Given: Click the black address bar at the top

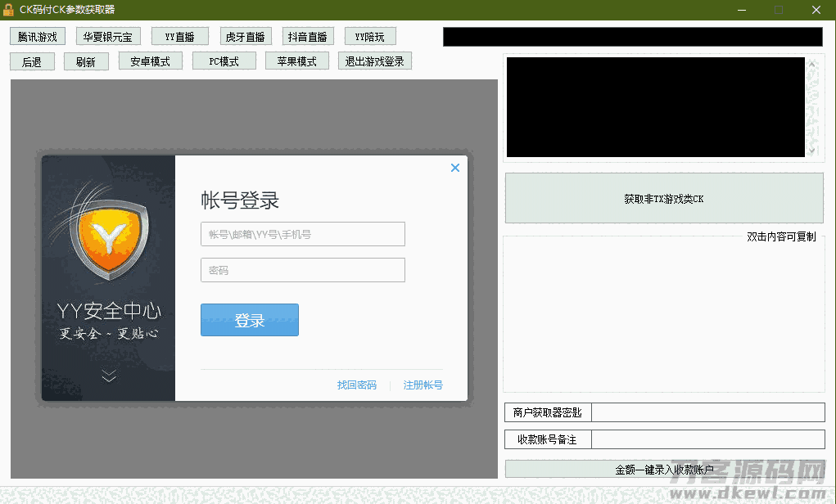Looking at the screenshot, I should click(x=633, y=37).
